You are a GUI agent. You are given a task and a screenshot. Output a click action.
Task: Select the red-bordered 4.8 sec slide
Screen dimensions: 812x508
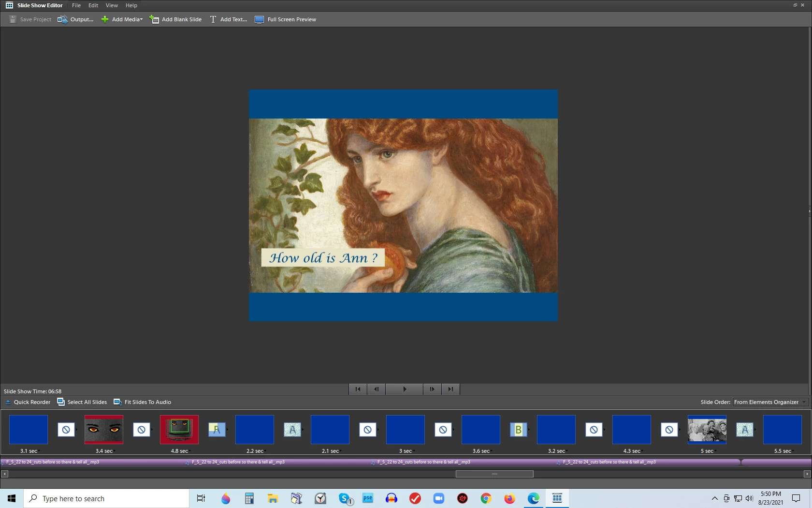tap(179, 430)
